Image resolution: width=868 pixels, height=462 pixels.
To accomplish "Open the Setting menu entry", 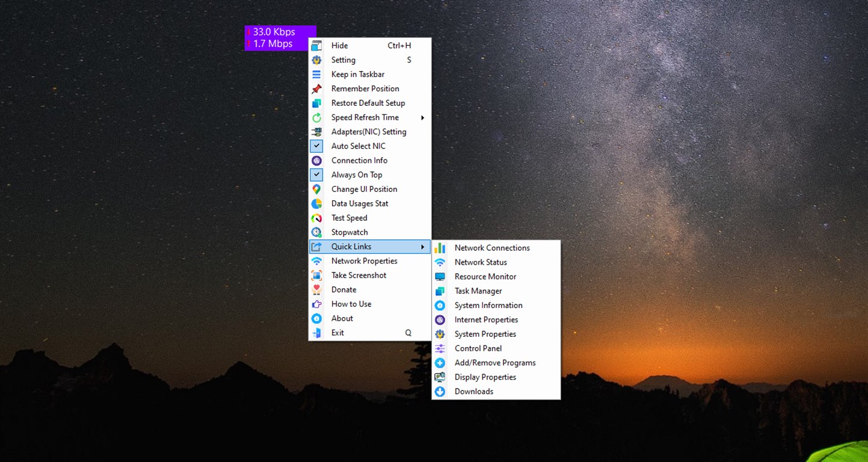I will pos(343,60).
